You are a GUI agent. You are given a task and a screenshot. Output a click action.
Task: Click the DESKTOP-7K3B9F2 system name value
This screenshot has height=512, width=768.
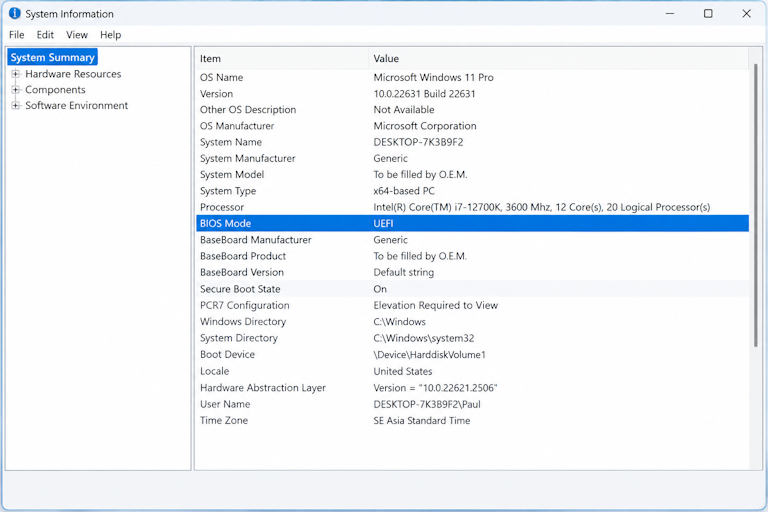coord(418,142)
